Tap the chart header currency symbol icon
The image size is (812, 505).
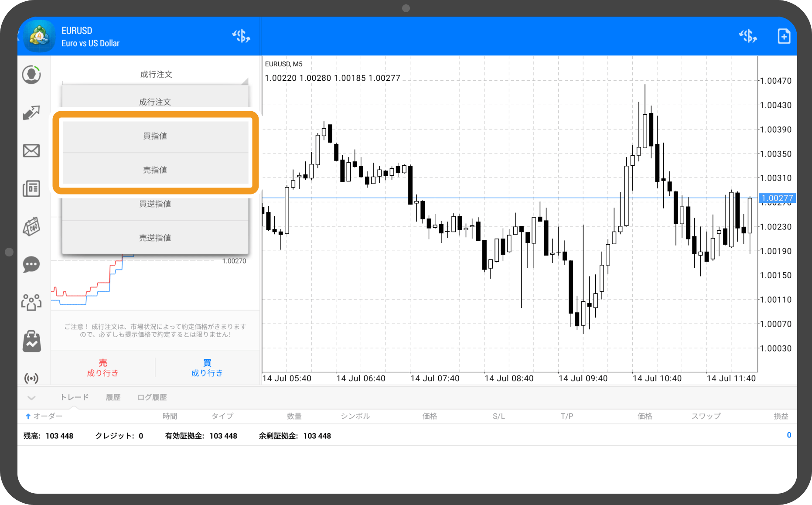click(x=747, y=36)
